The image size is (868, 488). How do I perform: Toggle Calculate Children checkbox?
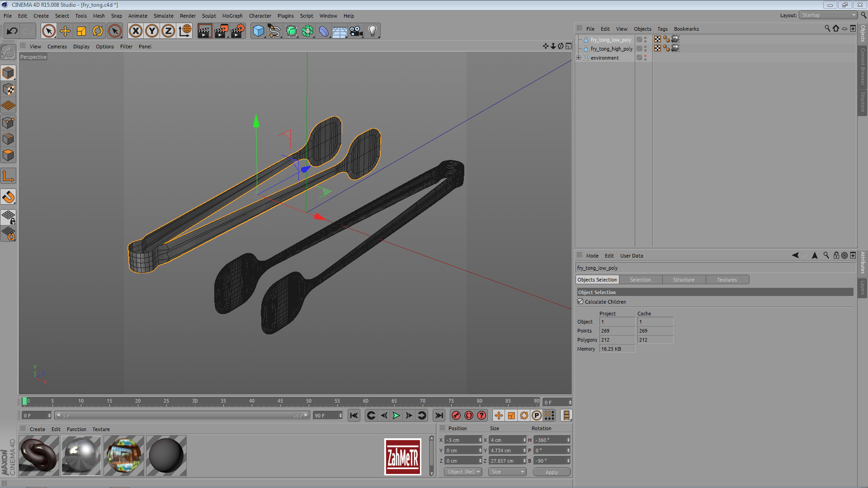pos(580,301)
